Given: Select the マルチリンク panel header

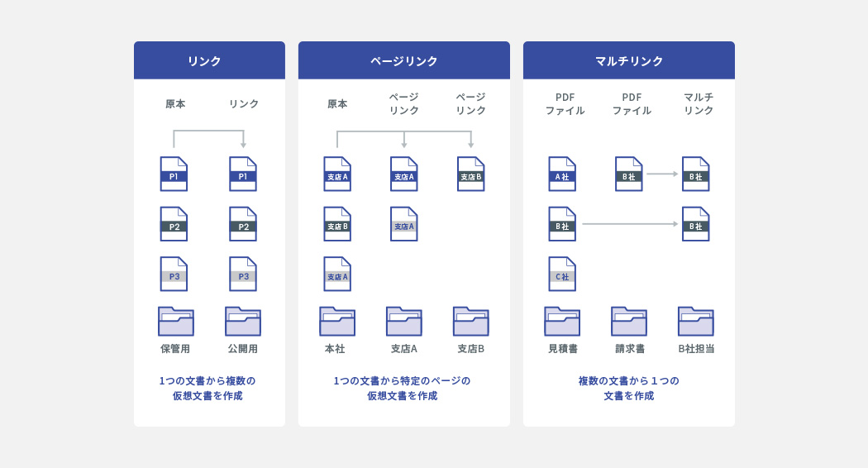Looking at the screenshot, I should click(x=628, y=60).
